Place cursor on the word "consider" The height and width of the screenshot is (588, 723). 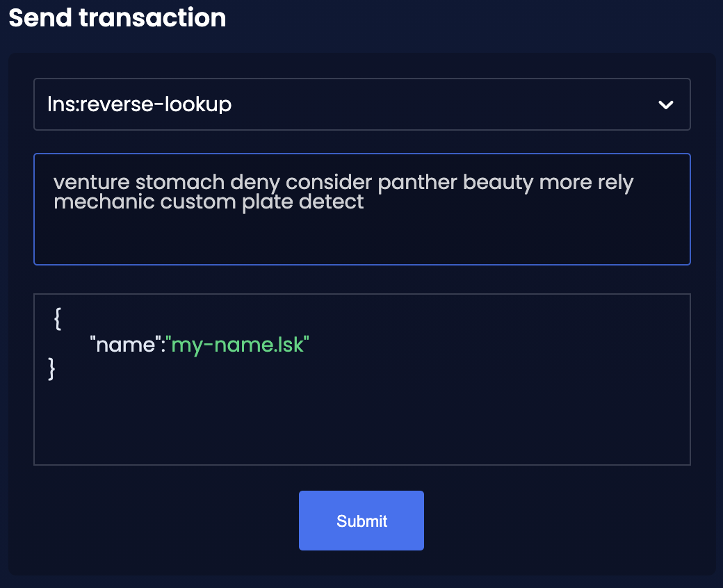(x=329, y=182)
